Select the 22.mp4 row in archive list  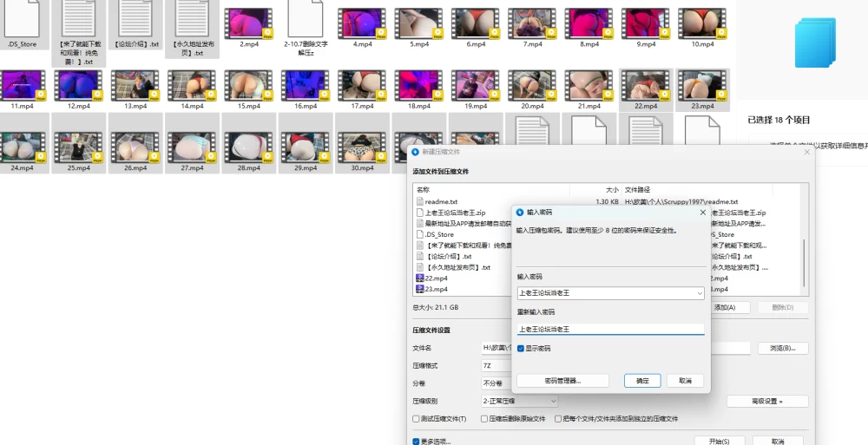(x=464, y=278)
